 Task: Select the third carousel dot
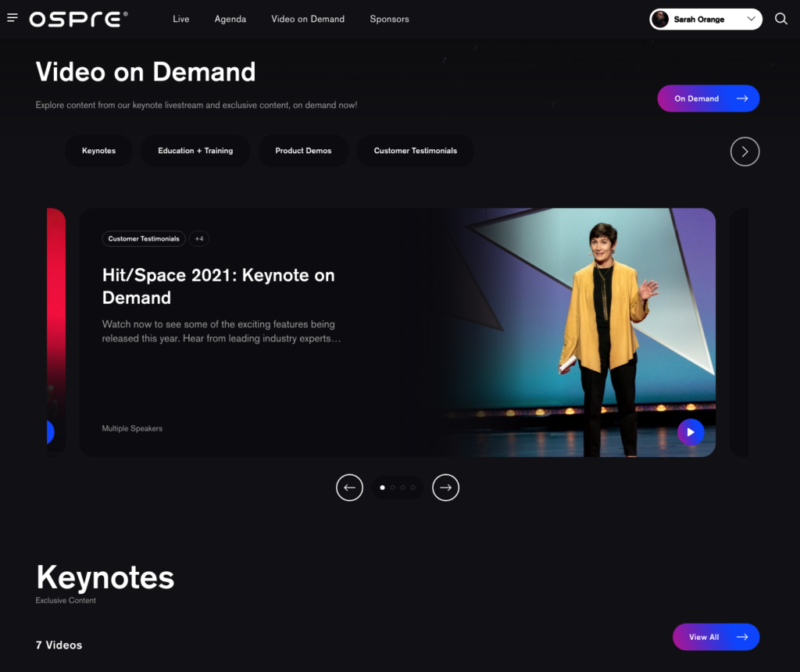402,488
